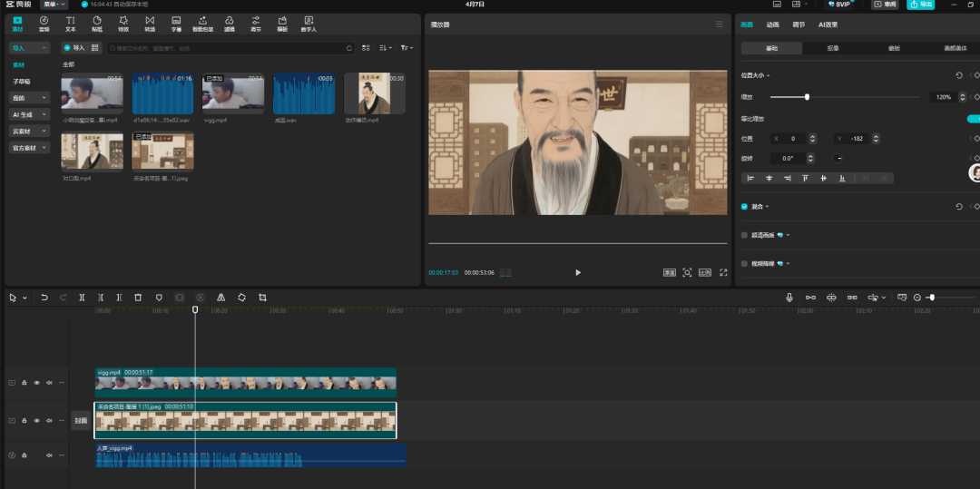This screenshot has width=980, height=489.
Task: Open the 滤镜 (Filters) panel icon
Action: point(230,23)
